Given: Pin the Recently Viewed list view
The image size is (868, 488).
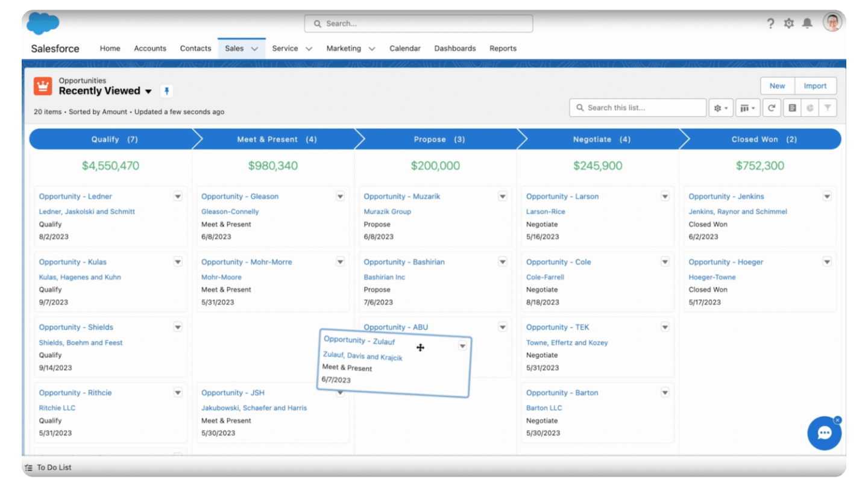Looking at the screenshot, I should pos(167,91).
